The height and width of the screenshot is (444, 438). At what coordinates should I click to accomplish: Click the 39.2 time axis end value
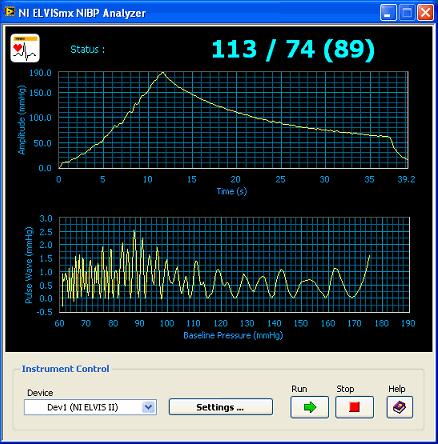click(x=406, y=180)
